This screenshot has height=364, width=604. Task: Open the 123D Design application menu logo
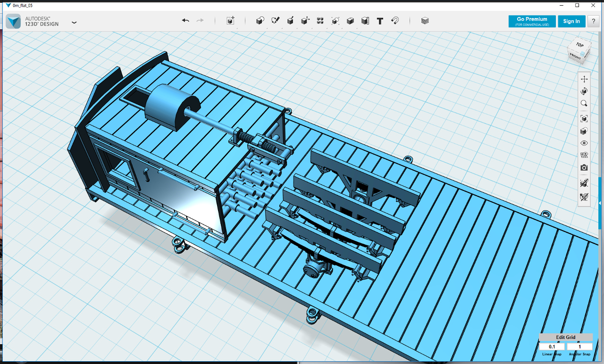(x=13, y=21)
